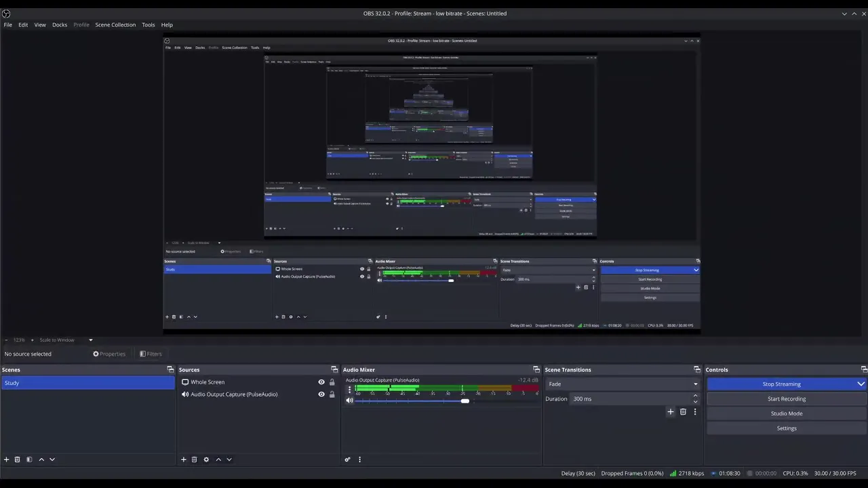The height and width of the screenshot is (488, 868).
Task: Click the 30.00 / 30.00 FPS status
Action: (835, 473)
